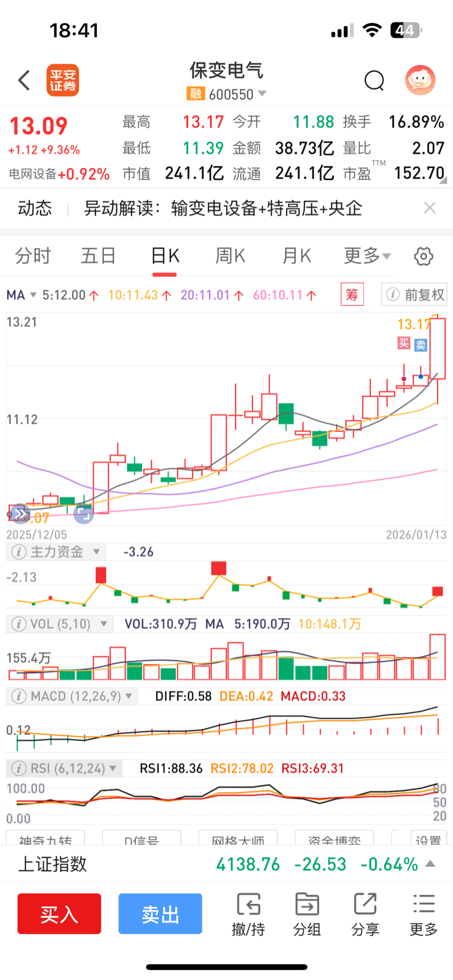Tap the price 13.09 quote
453x980 pixels.
38,126
